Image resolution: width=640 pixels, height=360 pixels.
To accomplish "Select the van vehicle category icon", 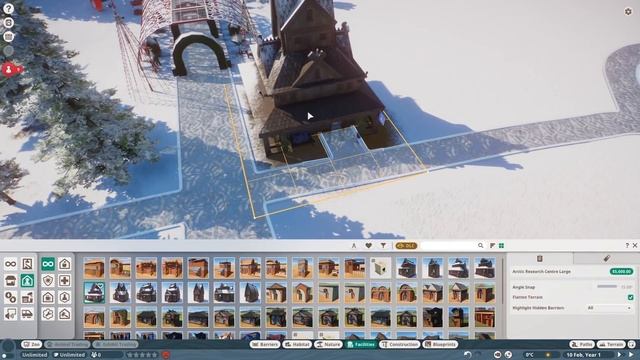I will pyautogui.click(x=27, y=314).
